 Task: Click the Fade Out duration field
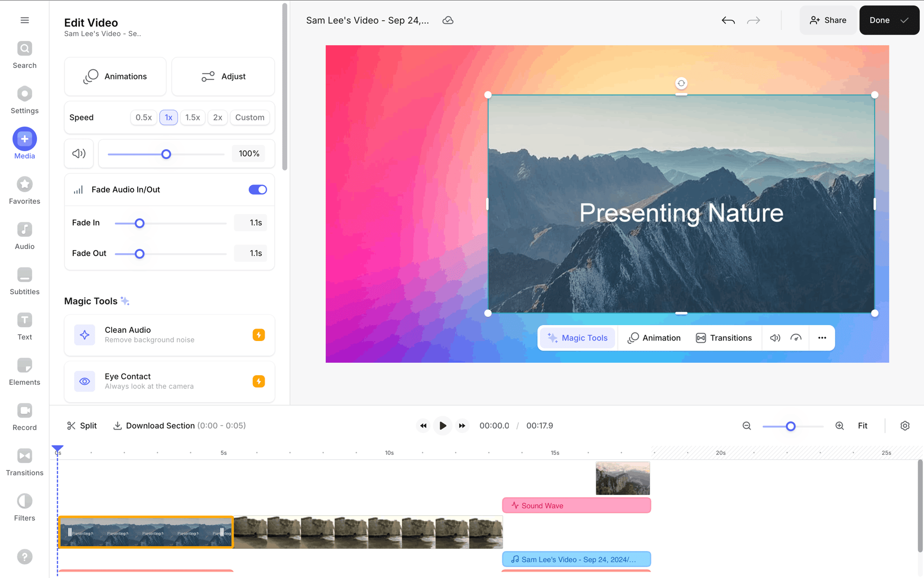click(251, 253)
